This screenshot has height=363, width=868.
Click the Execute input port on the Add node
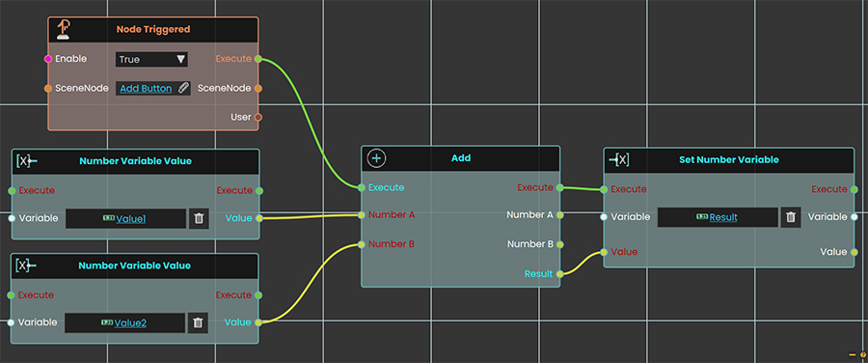(x=362, y=187)
